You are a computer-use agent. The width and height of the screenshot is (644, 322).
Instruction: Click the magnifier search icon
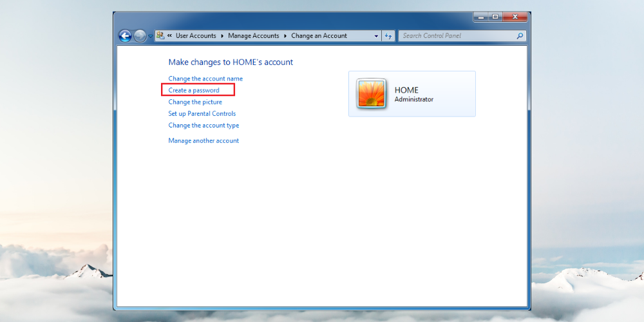pyautogui.click(x=520, y=35)
